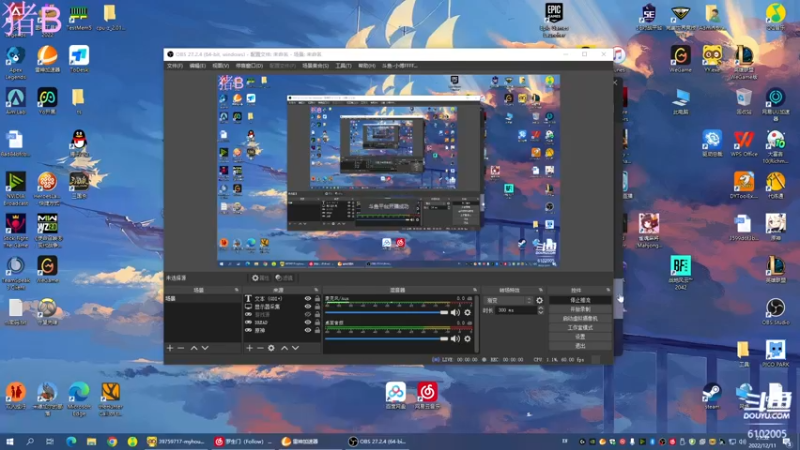Image resolution: width=800 pixels, height=450 pixels.
Task: Open the 文件(F) File menu
Action: click(175, 66)
